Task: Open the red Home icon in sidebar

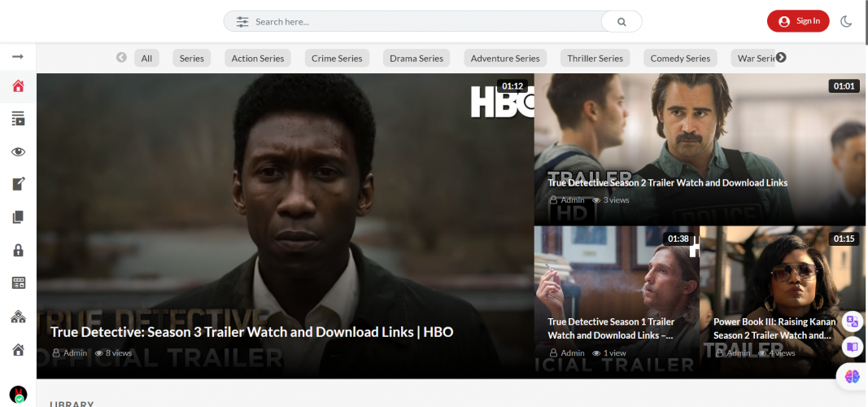Action: [x=18, y=85]
